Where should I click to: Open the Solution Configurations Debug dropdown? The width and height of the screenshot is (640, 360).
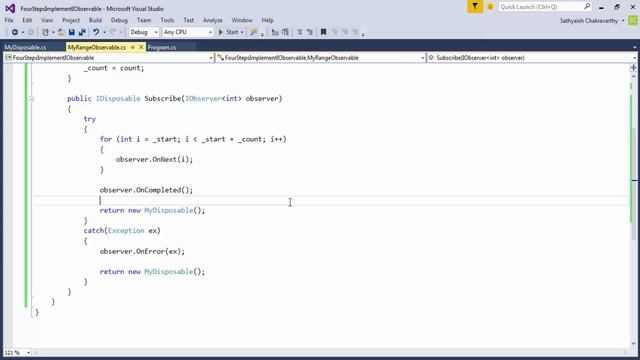(x=144, y=32)
